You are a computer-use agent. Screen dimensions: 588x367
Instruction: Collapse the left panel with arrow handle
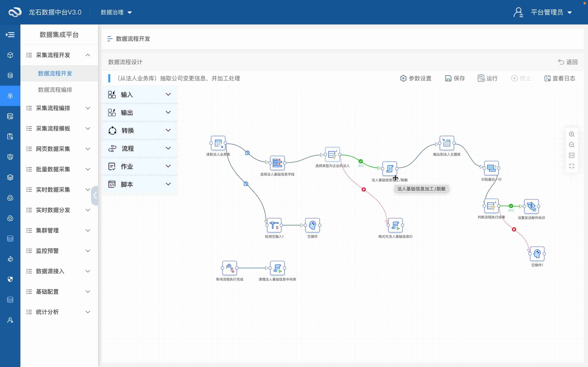click(x=95, y=195)
